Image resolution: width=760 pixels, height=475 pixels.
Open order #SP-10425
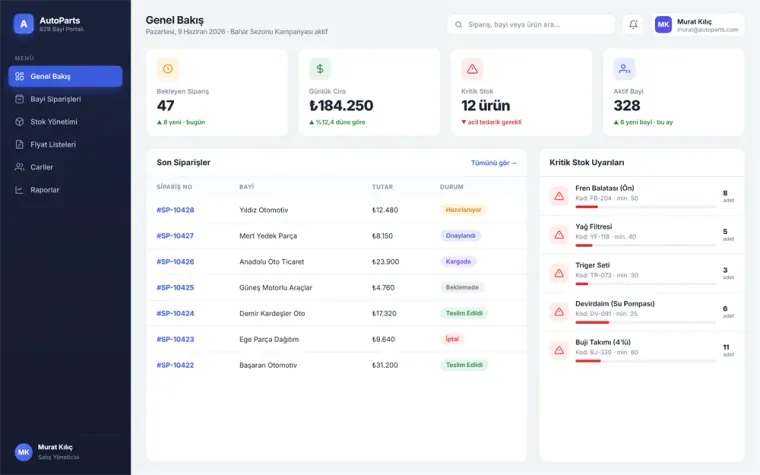[175, 287]
